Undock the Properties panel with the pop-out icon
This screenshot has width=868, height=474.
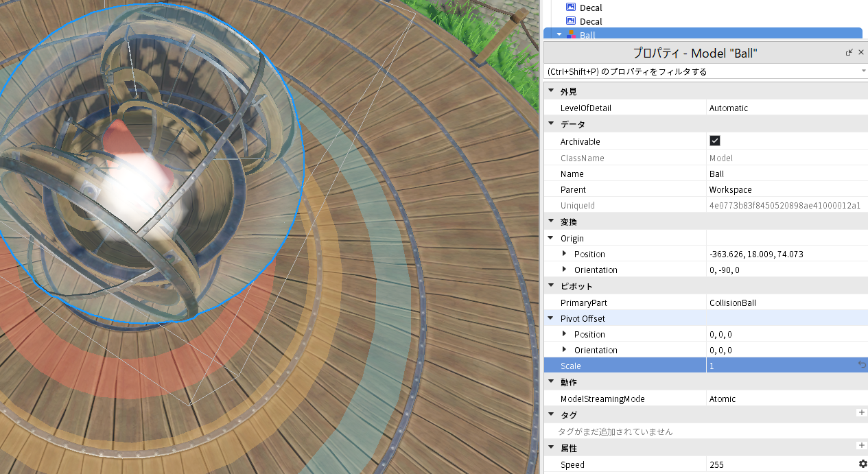pyautogui.click(x=849, y=52)
